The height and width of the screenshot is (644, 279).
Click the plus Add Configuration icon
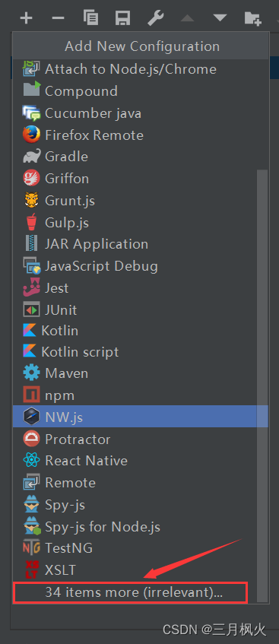coord(26,18)
